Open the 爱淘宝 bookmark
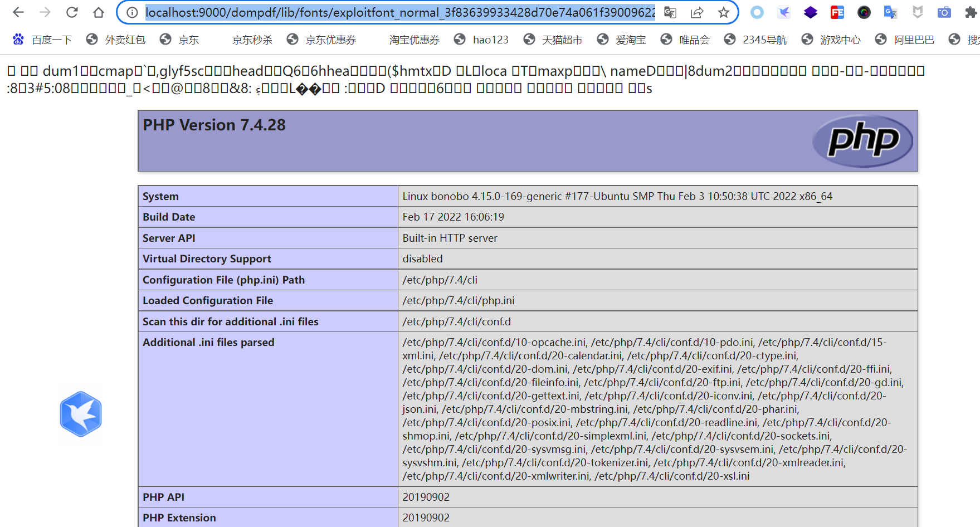Image resolution: width=980 pixels, height=527 pixels. [x=622, y=40]
